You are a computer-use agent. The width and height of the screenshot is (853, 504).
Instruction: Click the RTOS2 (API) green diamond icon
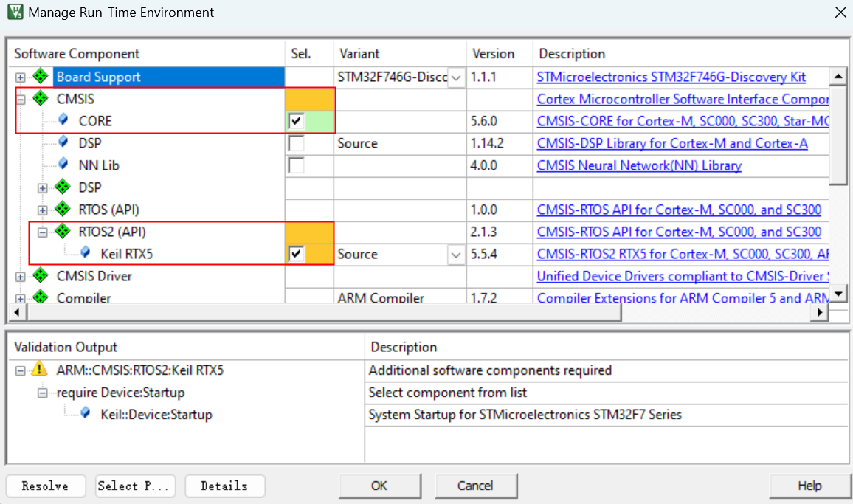(x=63, y=232)
